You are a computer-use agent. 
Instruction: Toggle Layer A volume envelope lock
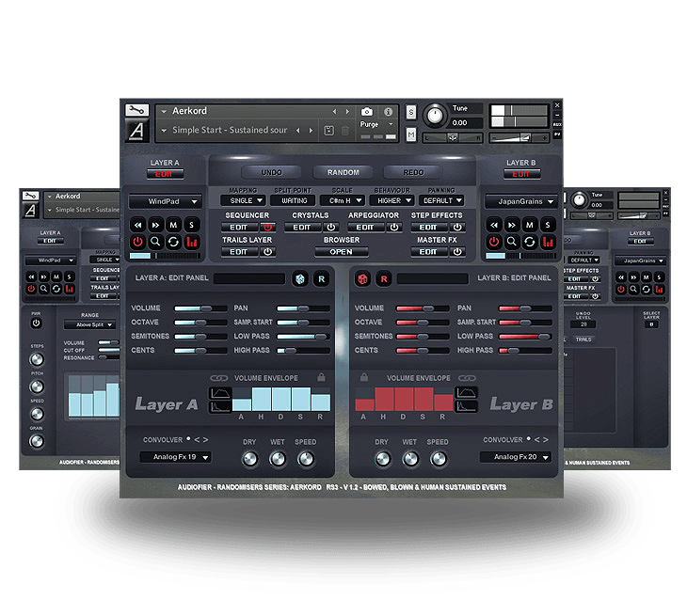[321, 377]
